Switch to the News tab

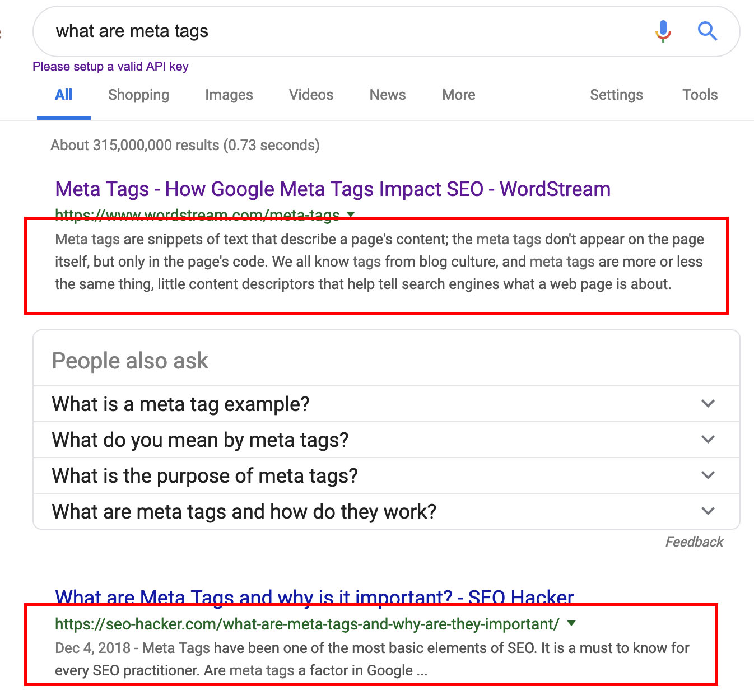click(x=387, y=95)
